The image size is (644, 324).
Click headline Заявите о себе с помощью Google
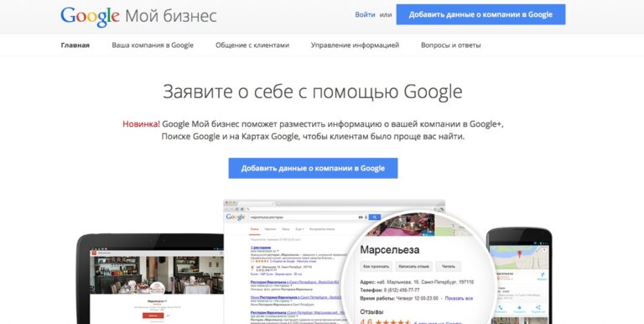[x=313, y=91]
